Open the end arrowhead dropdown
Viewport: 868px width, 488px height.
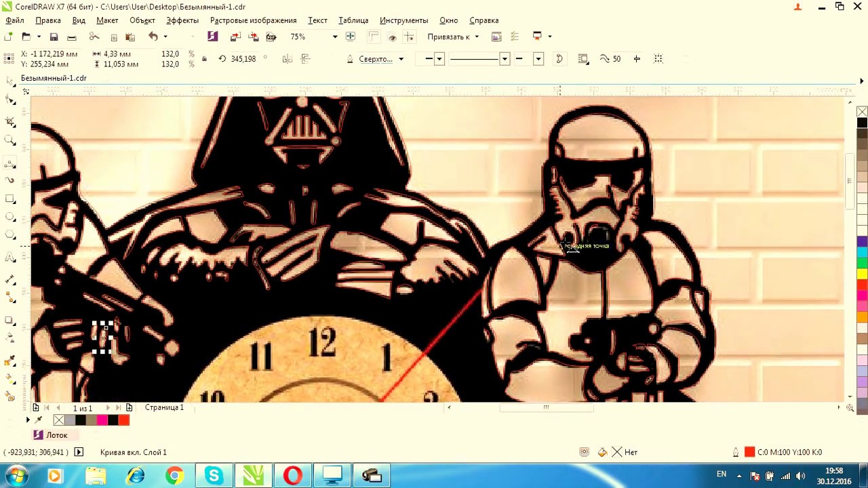538,59
